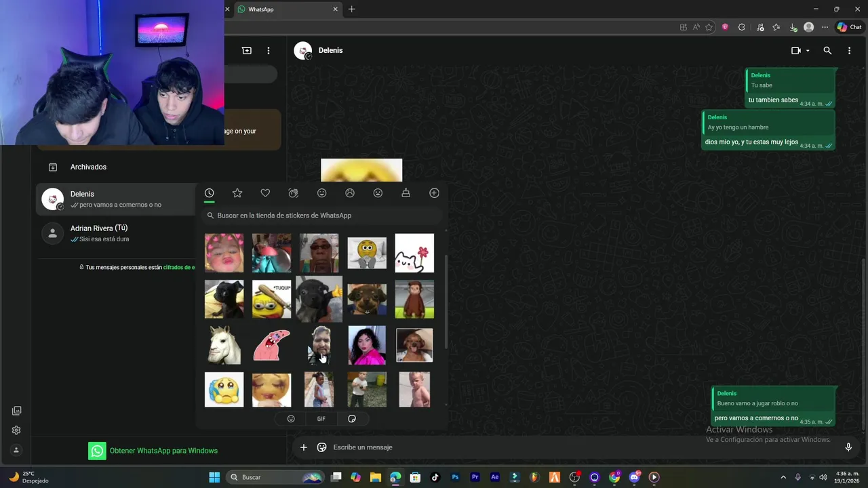Select the smiling face sticker category
This screenshot has height=488, width=868.
click(322, 193)
